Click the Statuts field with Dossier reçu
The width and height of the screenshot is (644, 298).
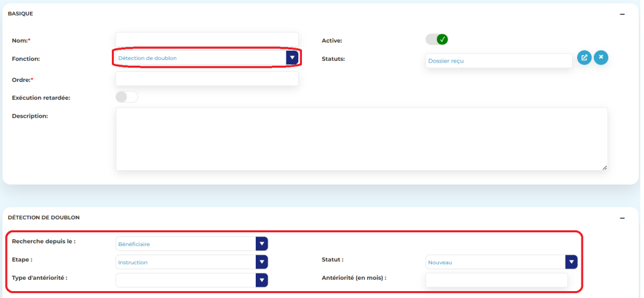pos(498,61)
